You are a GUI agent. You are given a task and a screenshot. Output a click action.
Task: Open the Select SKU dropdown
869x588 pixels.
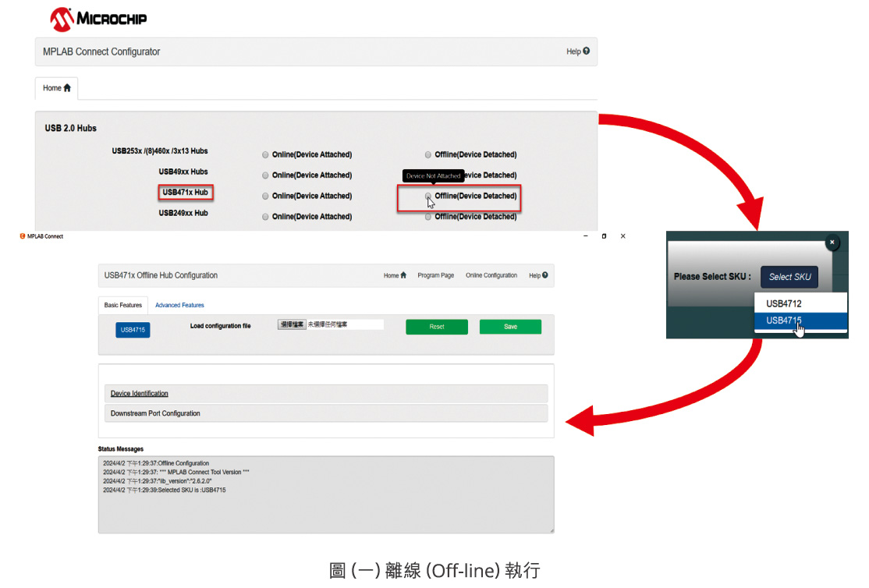pyautogui.click(x=789, y=276)
